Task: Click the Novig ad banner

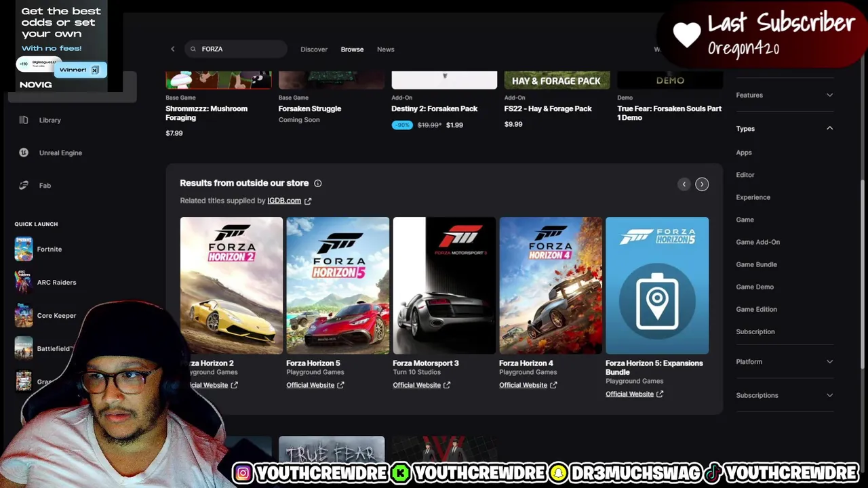Action: pyautogui.click(x=62, y=46)
